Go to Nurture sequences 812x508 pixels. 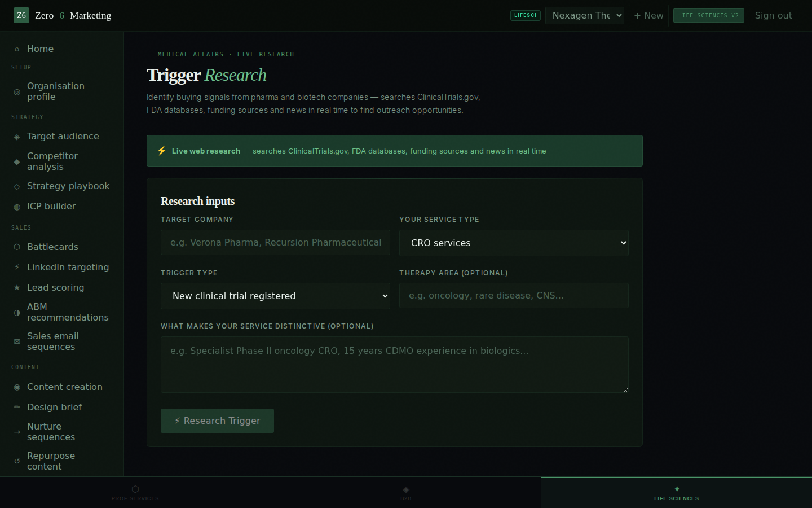pyautogui.click(x=62, y=432)
